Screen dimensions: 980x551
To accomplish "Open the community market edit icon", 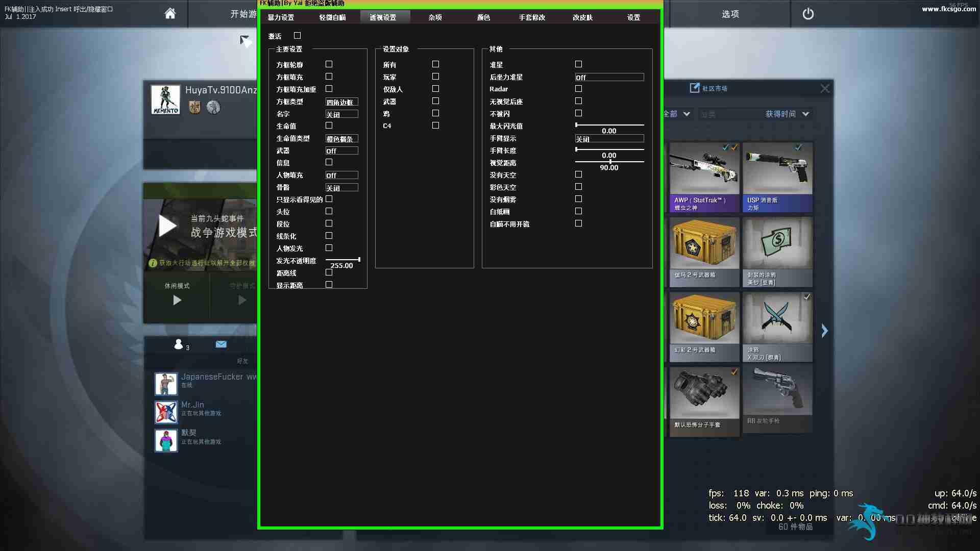I will tap(695, 88).
